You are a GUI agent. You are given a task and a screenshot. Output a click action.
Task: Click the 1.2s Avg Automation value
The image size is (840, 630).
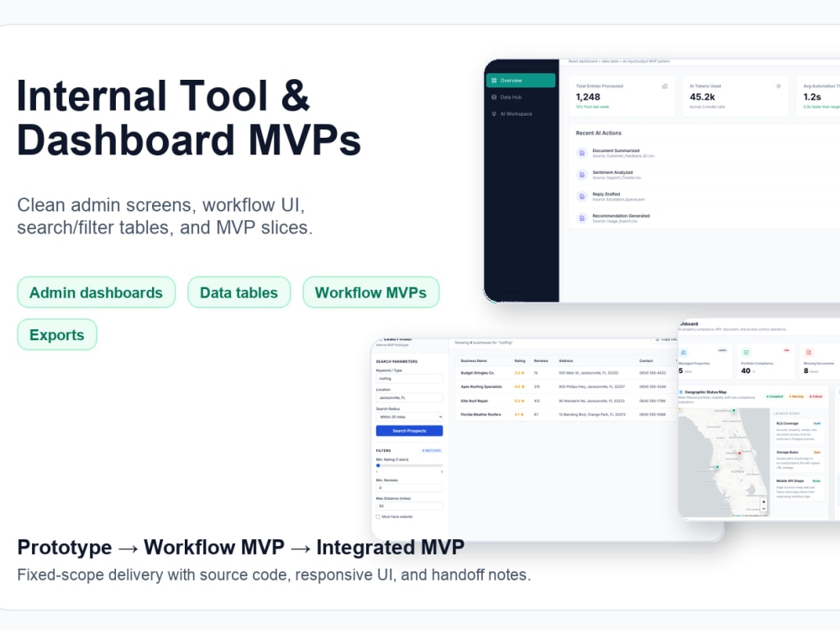(x=812, y=97)
